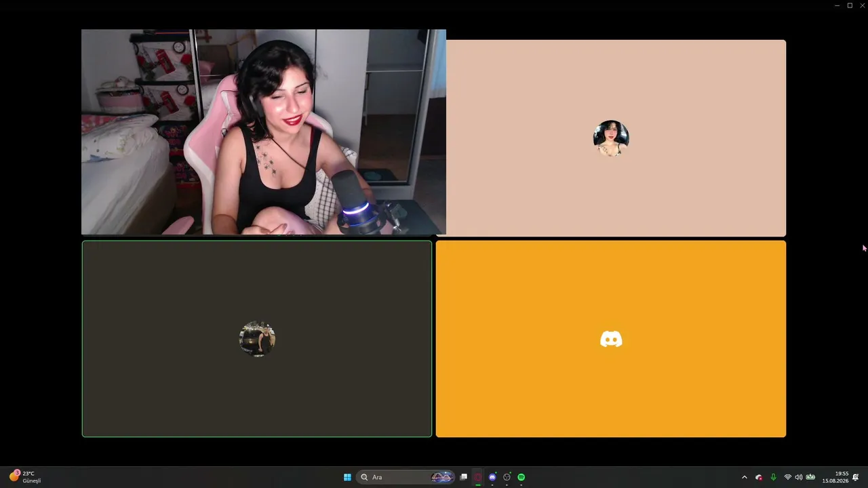Expand the hidden system tray icons chevron

point(745,477)
